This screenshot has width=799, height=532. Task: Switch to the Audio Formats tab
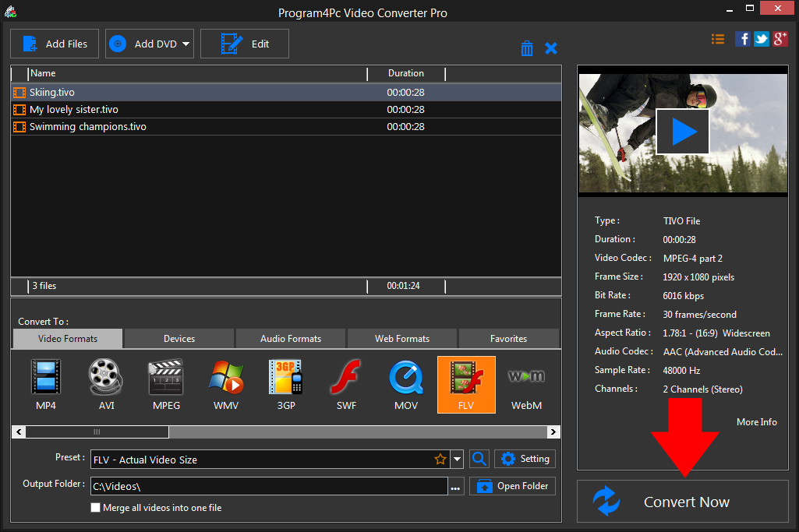pyautogui.click(x=291, y=339)
